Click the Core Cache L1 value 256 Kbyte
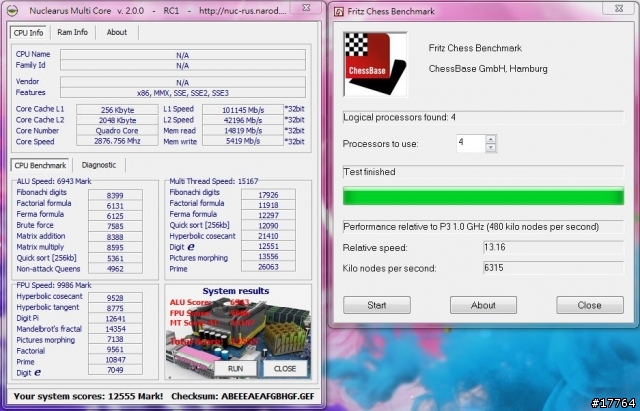640x411 pixels. [117, 110]
